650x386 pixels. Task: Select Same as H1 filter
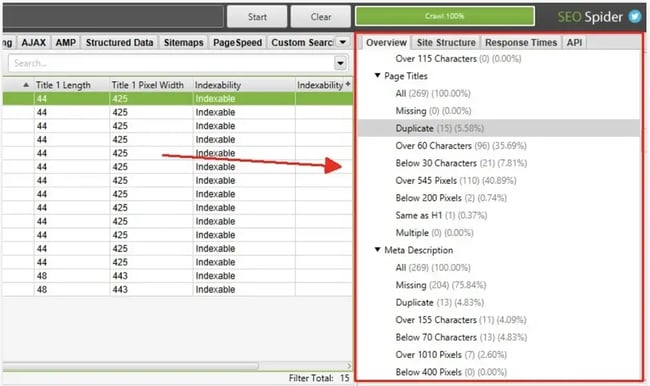441,216
